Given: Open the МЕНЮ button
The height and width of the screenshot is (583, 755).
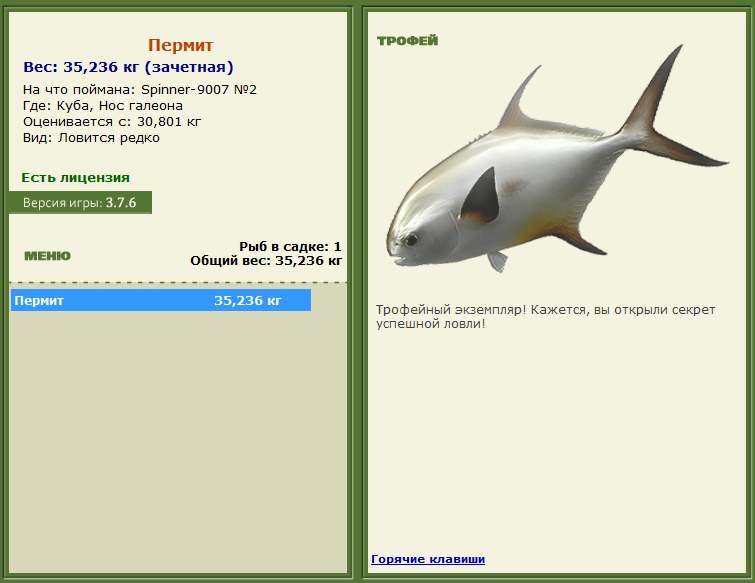Looking at the screenshot, I should pos(47,256).
